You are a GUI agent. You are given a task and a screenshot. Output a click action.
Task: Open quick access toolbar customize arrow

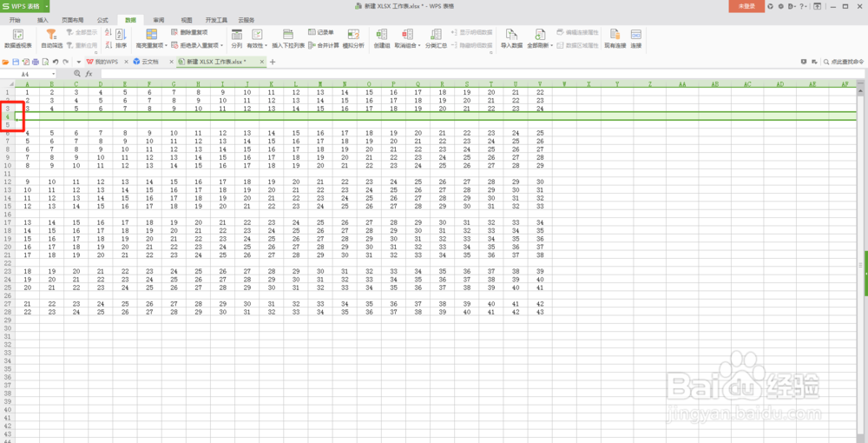pos(79,62)
